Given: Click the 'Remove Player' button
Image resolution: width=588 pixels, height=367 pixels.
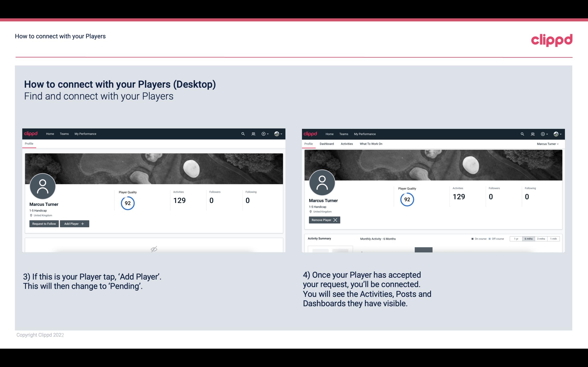Looking at the screenshot, I should 324,220.
